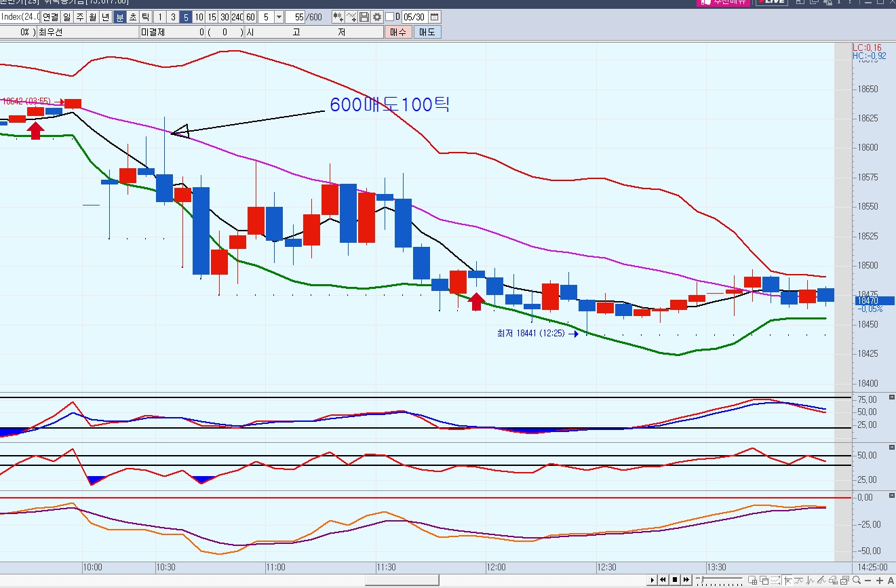Select the 틱 (tick) period toggle
Screen dimensions: 896x588
[145, 17]
